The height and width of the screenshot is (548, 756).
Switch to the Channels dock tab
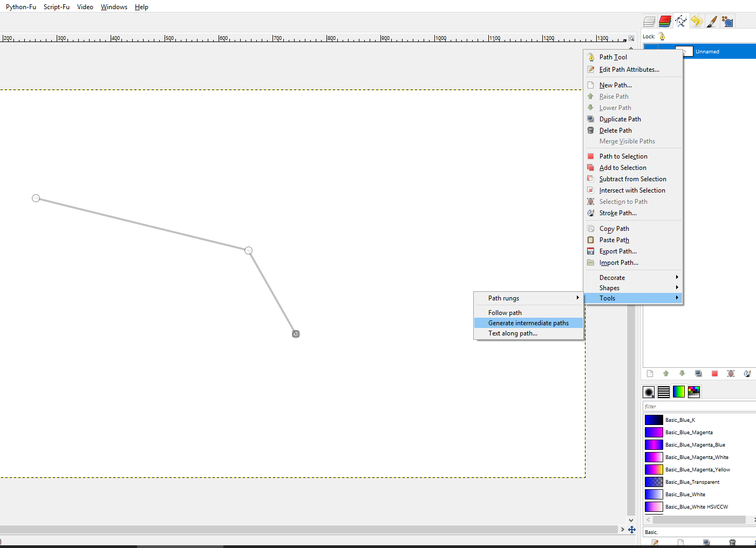pyautogui.click(x=665, y=21)
